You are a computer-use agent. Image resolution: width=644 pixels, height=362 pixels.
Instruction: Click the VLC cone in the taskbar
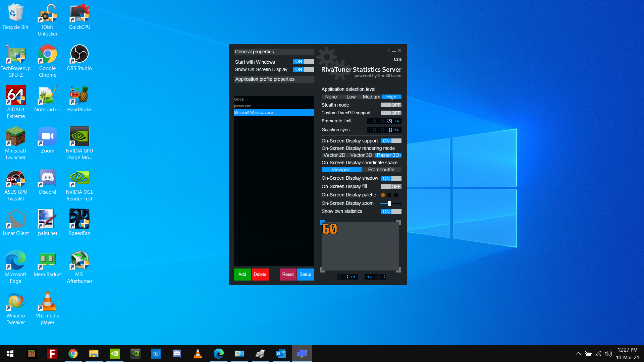pos(198,354)
